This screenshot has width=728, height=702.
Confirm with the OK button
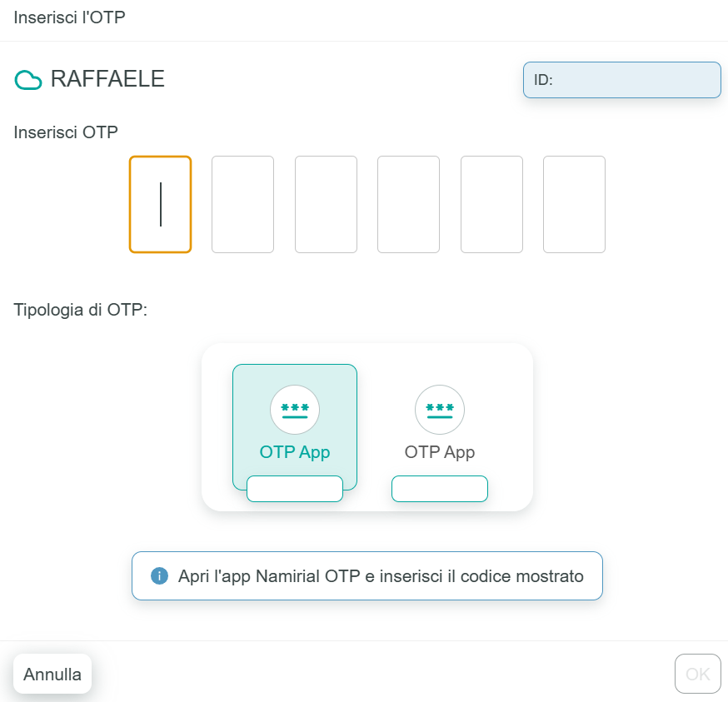coord(698,674)
